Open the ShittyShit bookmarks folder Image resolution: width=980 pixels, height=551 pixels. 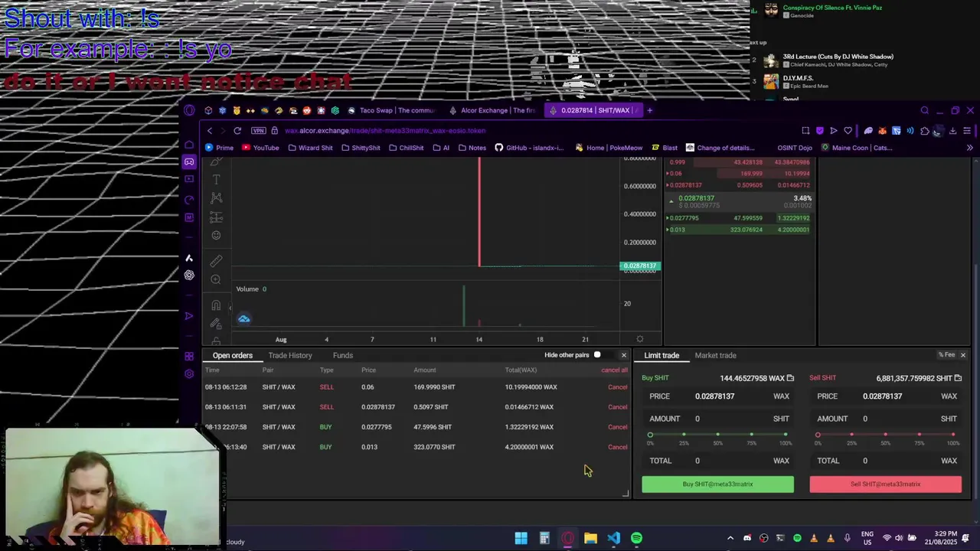361,148
